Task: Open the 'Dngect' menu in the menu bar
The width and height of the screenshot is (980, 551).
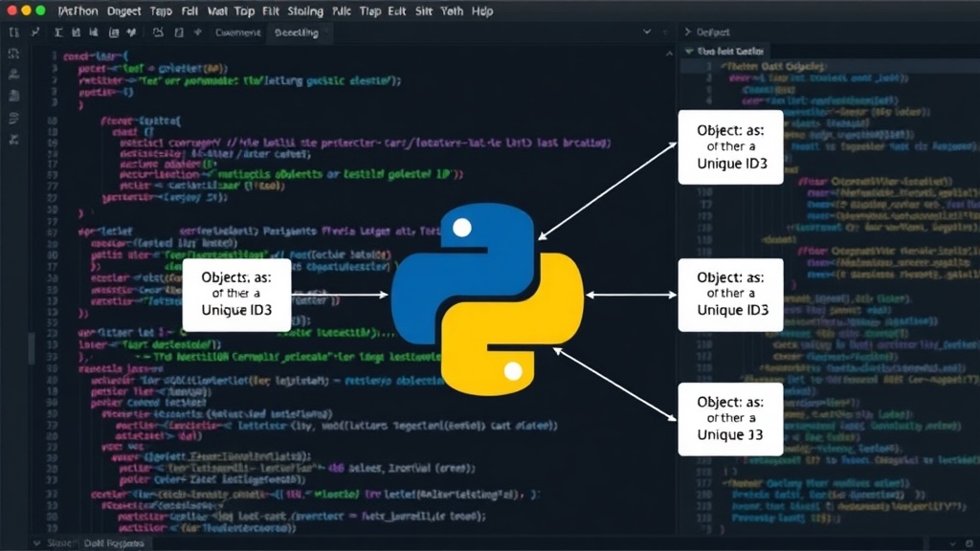Action: (x=123, y=11)
